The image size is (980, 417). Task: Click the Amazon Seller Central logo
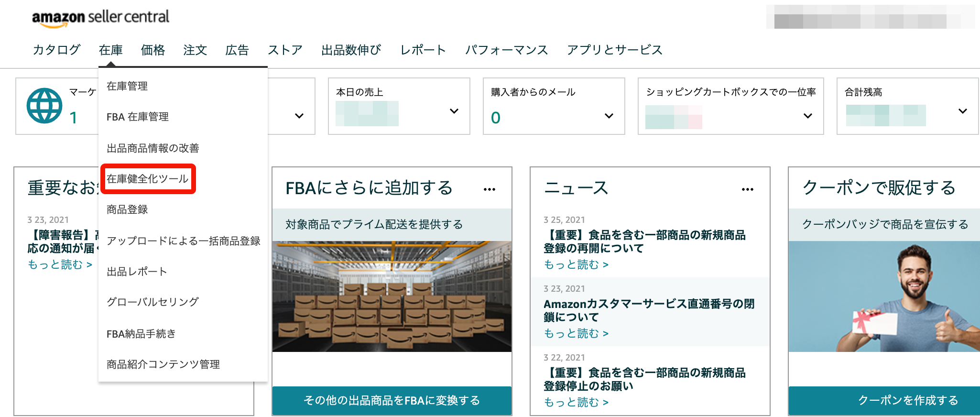click(100, 18)
